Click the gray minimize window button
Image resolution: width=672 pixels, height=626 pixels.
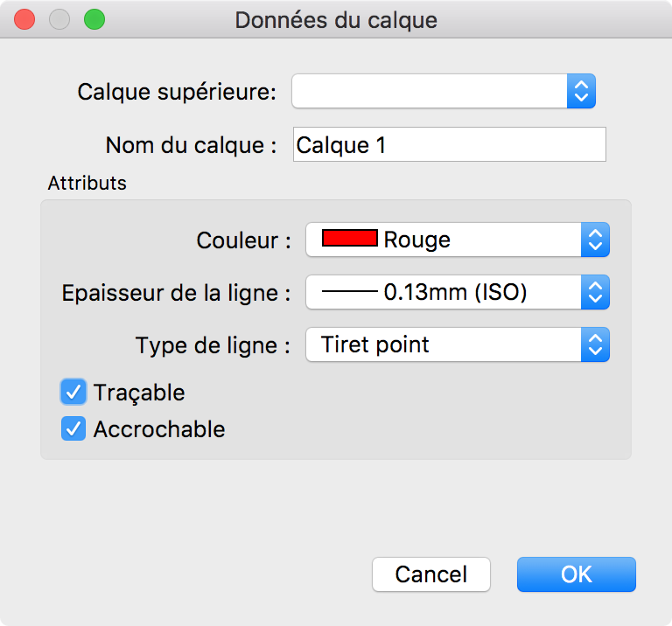(x=59, y=19)
